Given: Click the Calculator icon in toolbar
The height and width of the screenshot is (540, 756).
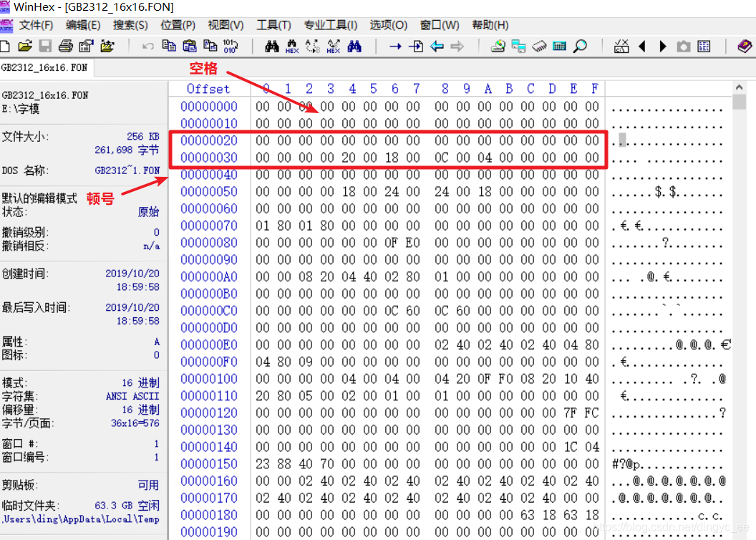Looking at the screenshot, I should [x=560, y=47].
